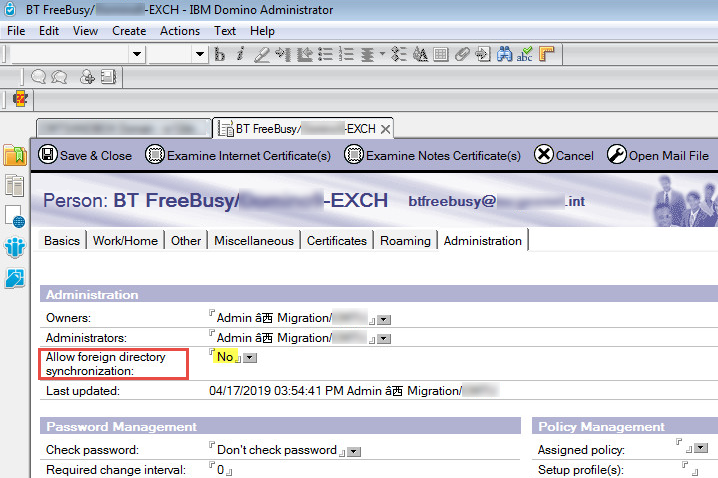Screen dimensions: 718x478
Task: Click the red and yellow toolbar icon
Action: point(20,98)
